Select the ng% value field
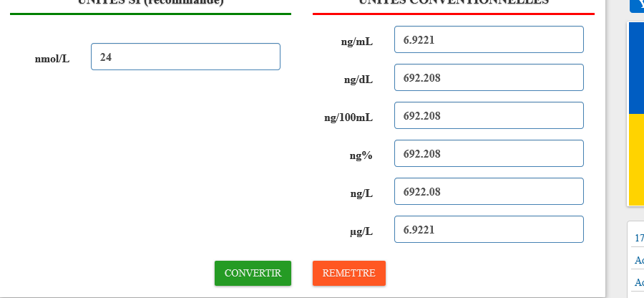Image resolution: width=644 pixels, height=298 pixels. pos(489,153)
